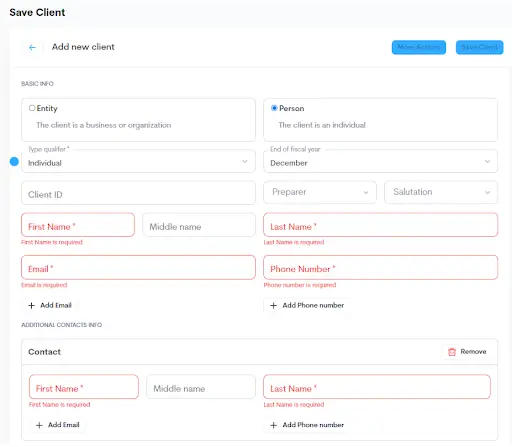The image size is (512, 447).
Task: Click Add Email label in Contact section
Action: 63,425
